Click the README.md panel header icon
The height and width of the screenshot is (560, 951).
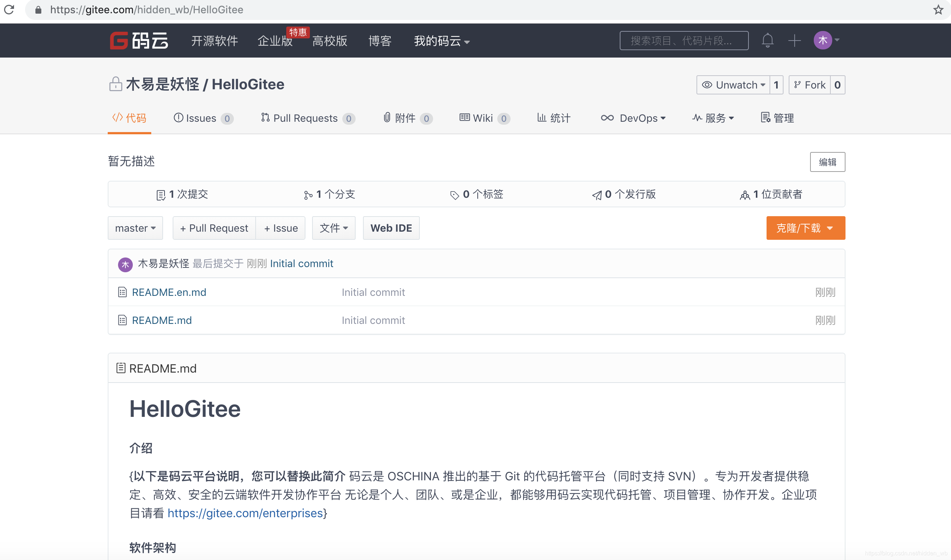tap(121, 368)
